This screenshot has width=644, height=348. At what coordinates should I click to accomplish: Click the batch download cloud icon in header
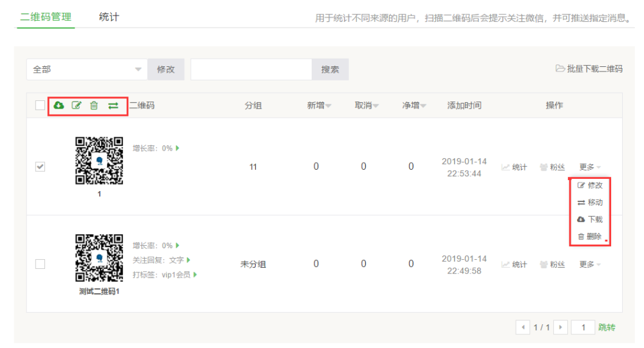[59, 105]
